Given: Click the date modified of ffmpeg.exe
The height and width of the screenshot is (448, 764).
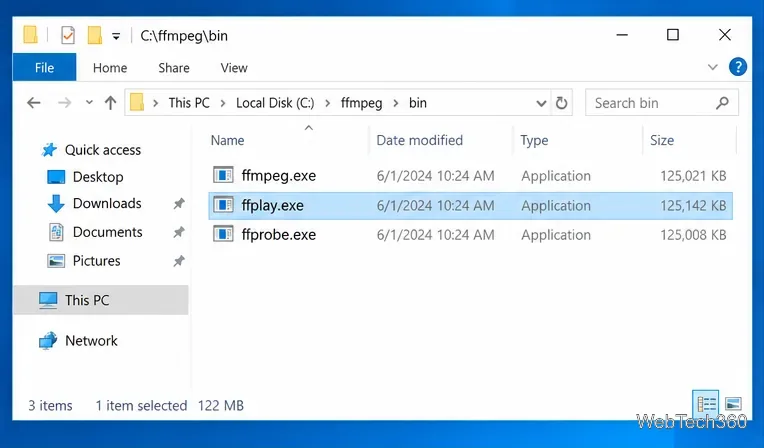Looking at the screenshot, I should [435, 175].
